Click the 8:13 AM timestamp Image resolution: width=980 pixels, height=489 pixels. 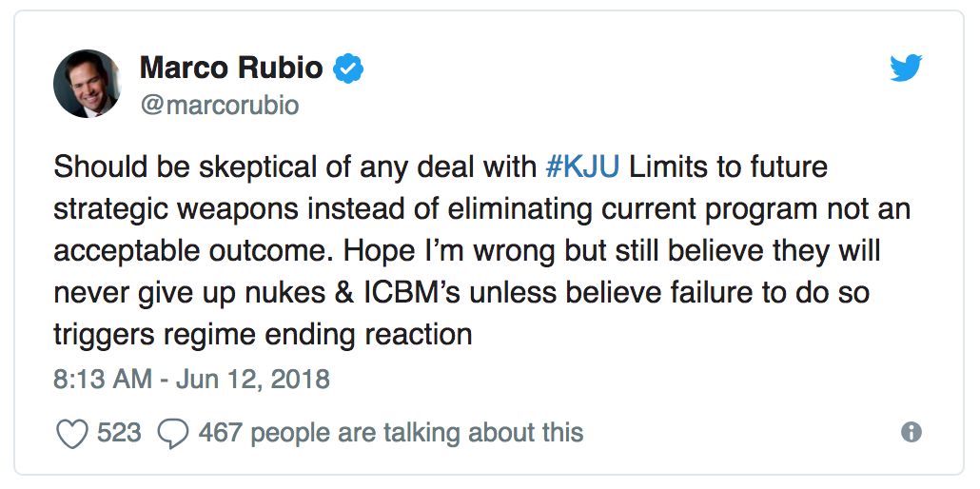pos(103,379)
